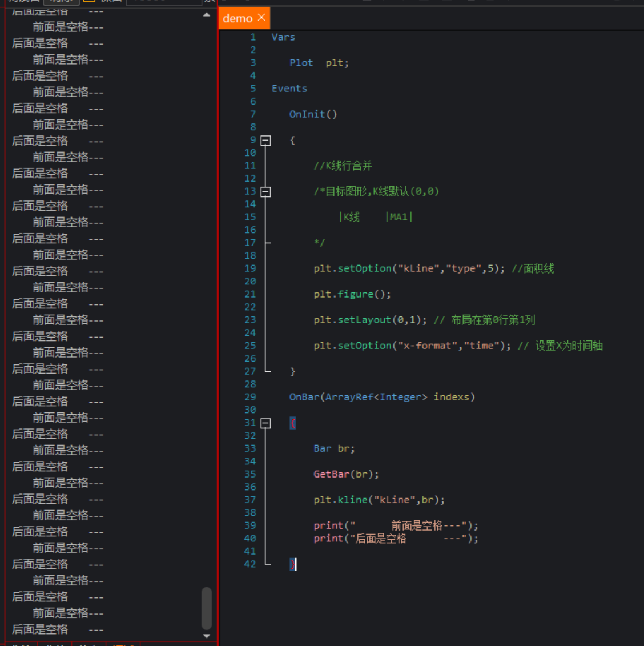
Task: Click the '//K线行合并' comment
Action: (x=343, y=166)
